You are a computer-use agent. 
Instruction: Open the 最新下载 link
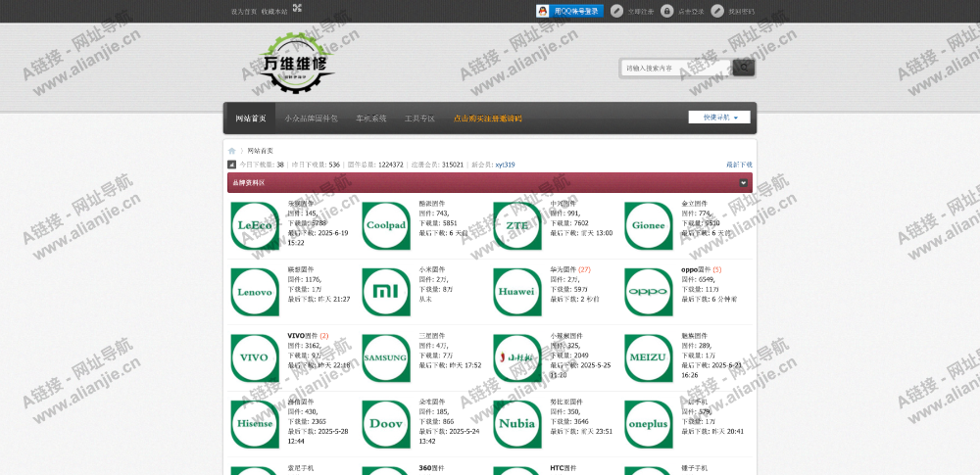pos(739,165)
